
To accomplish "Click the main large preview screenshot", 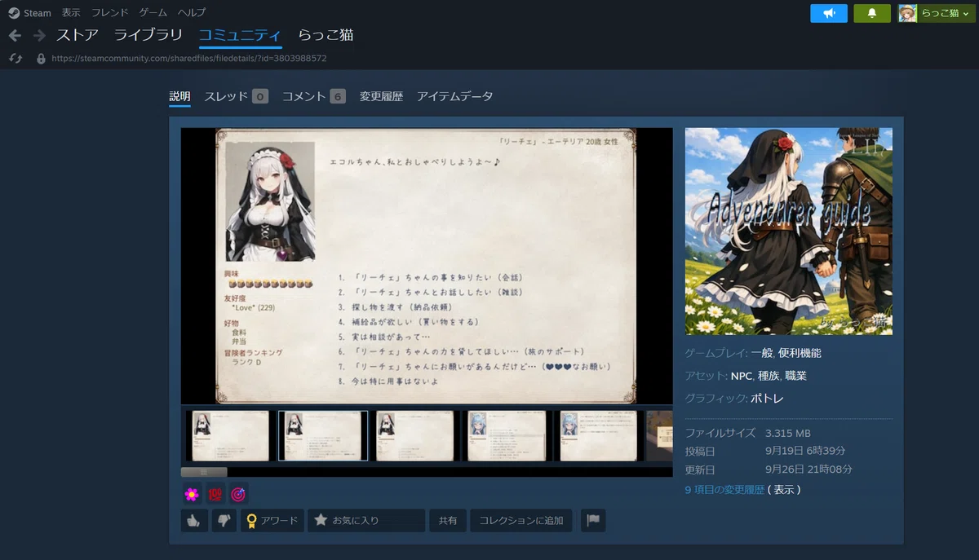I will pos(427,266).
